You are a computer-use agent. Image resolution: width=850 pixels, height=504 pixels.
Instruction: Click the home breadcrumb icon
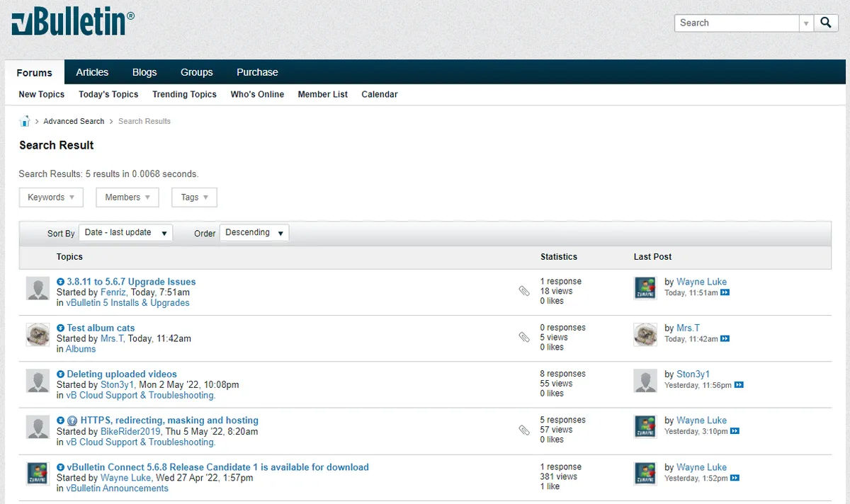(x=25, y=121)
